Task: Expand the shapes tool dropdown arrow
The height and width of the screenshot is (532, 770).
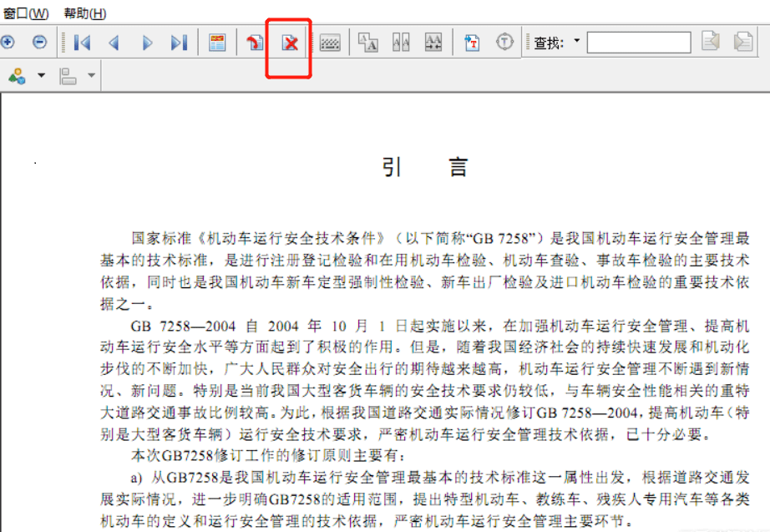Action: [40, 75]
